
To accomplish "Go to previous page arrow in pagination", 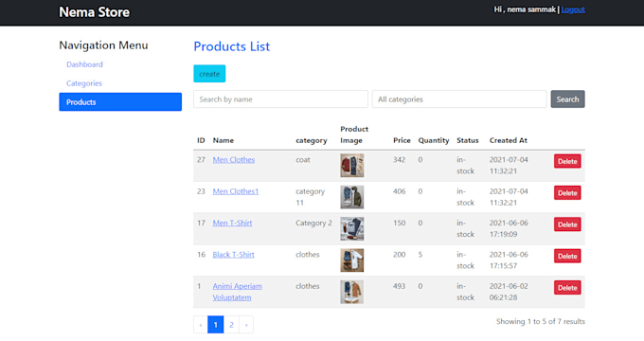I will [x=201, y=325].
